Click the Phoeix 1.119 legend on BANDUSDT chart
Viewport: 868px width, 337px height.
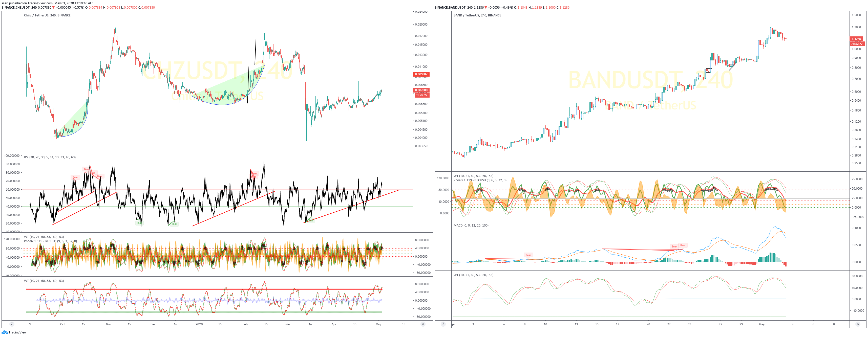480,180
